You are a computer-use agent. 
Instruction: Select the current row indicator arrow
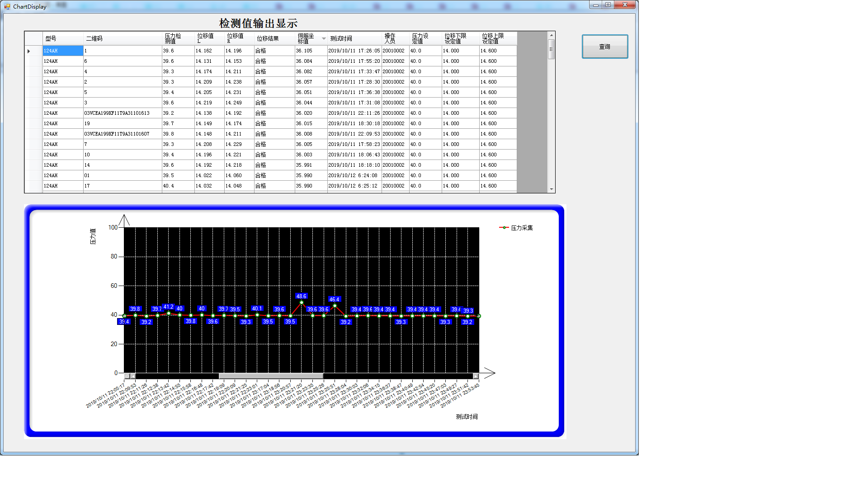coord(29,51)
